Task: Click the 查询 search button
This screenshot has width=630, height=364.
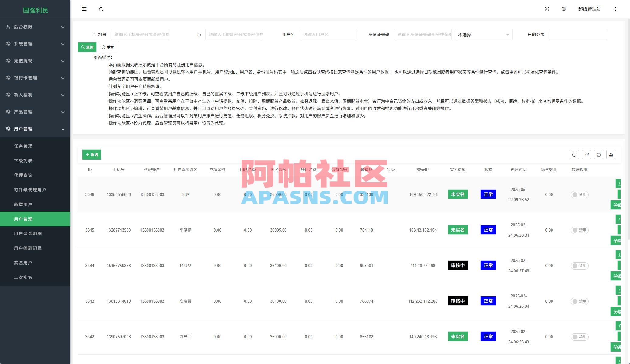Action: (87, 47)
